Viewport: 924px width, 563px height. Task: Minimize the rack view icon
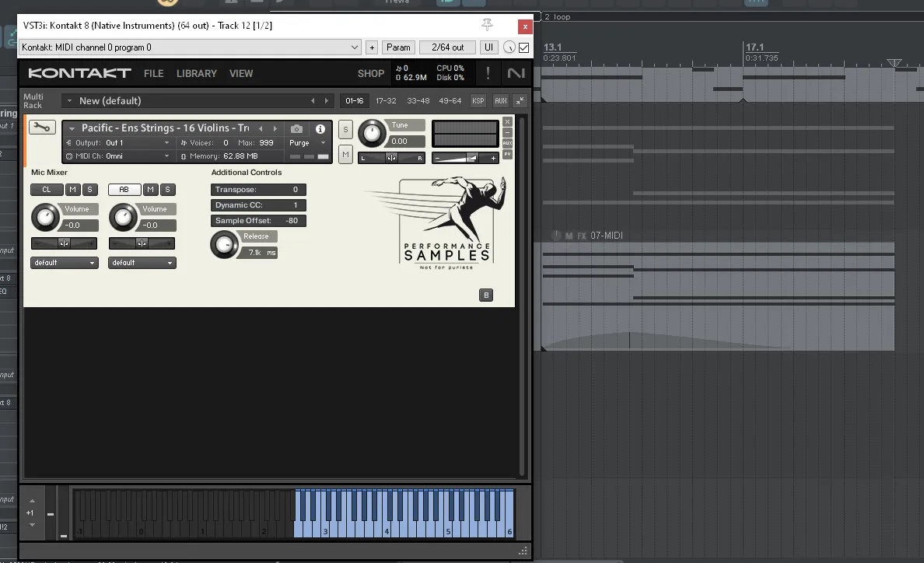tap(520, 101)
